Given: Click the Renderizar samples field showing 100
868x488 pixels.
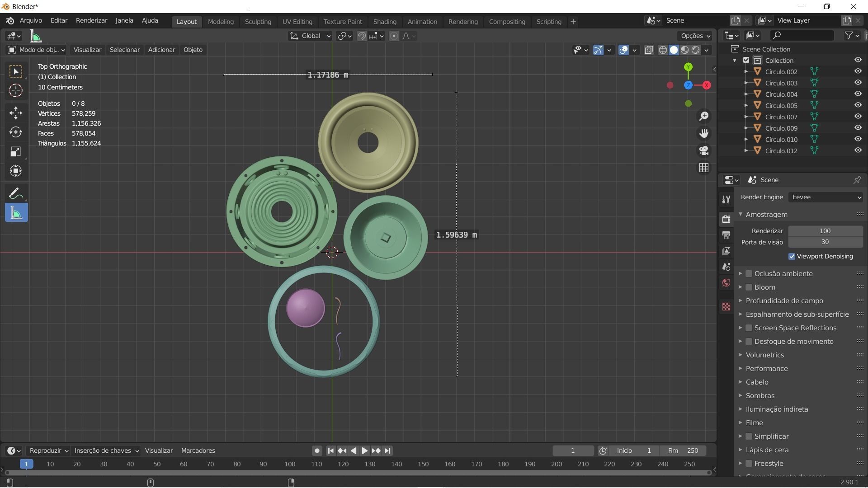Looking at the screenshot, I should coord(825,231).
